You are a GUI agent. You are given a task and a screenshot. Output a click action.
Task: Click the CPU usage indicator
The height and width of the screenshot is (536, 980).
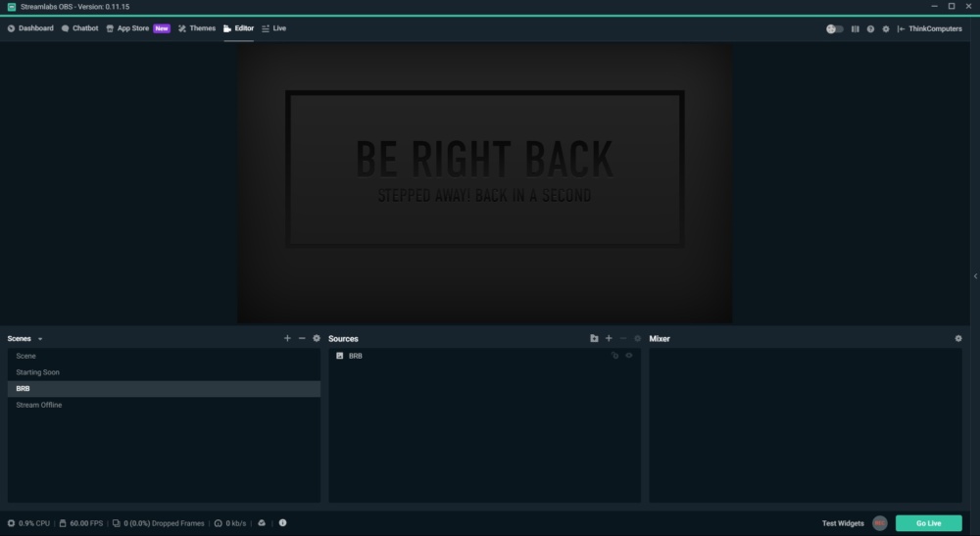point(28,523)
